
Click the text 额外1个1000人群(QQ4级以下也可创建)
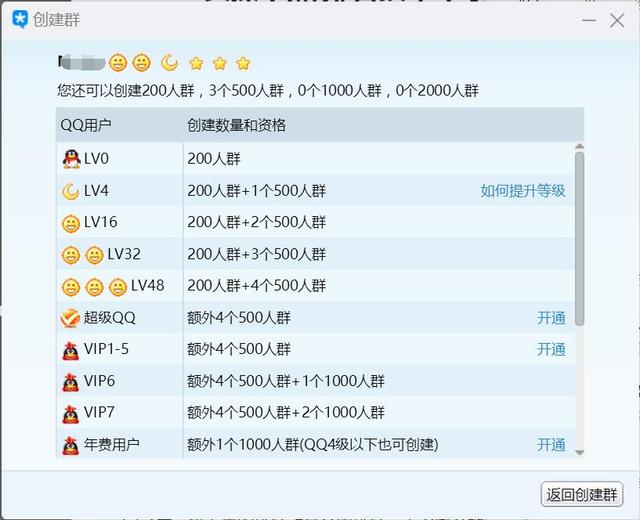click(313, 444)
